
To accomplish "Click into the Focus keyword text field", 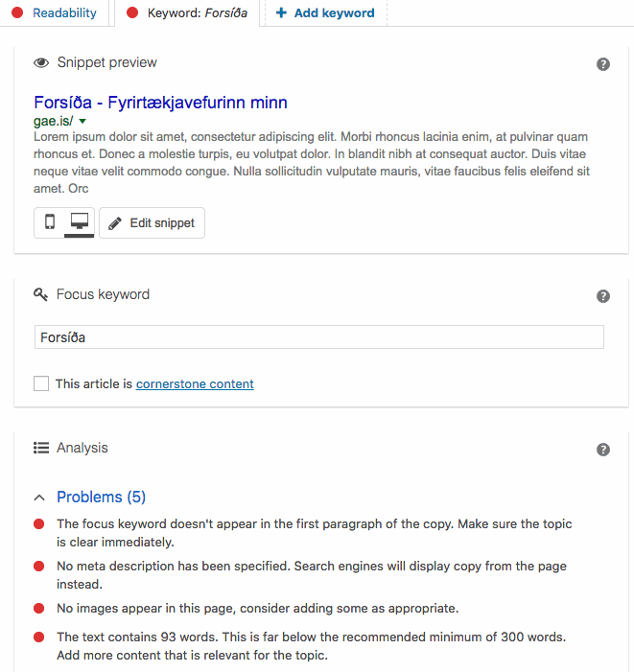I will point(318,337).
